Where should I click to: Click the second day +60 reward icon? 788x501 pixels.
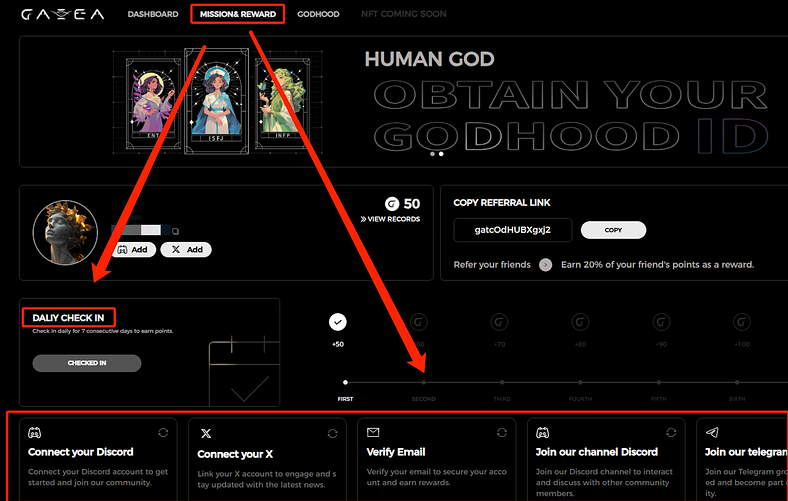[x=419, y=322]
